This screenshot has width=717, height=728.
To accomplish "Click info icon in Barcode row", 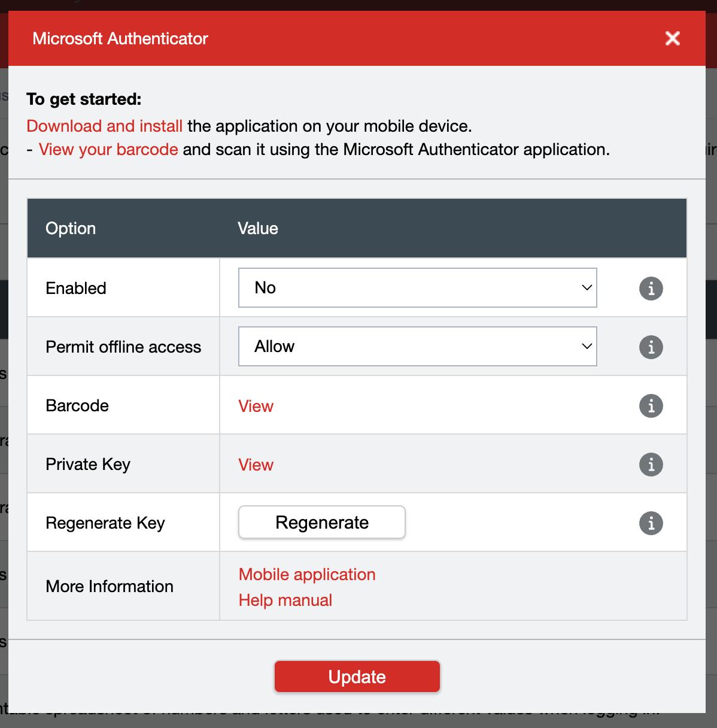I will (x=651, y=405).
